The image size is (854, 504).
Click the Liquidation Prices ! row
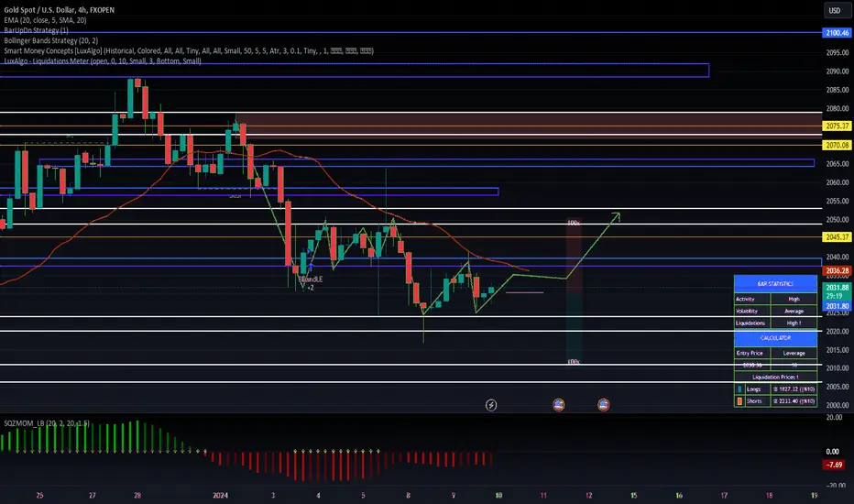(775, 377)
